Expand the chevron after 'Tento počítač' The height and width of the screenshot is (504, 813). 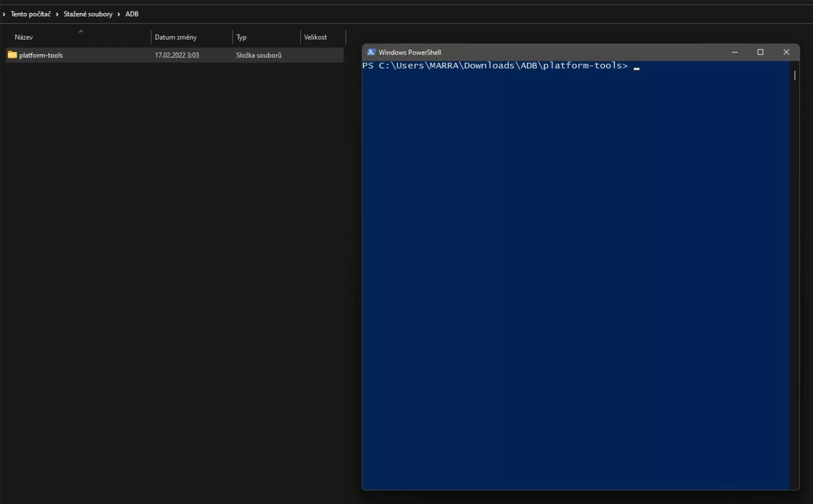57,14
